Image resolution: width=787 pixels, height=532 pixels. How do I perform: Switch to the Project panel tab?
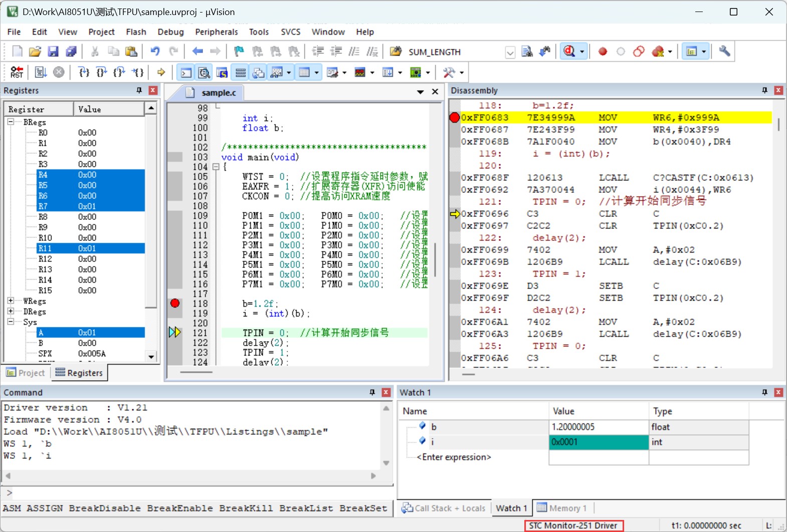(x=26, y=373)
